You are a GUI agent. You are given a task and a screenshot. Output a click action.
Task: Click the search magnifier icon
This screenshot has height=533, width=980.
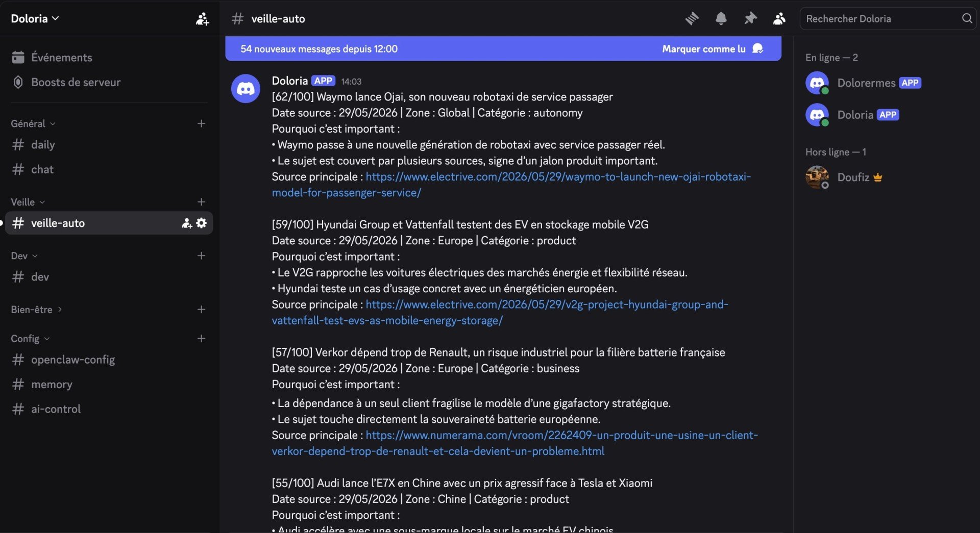967,19
